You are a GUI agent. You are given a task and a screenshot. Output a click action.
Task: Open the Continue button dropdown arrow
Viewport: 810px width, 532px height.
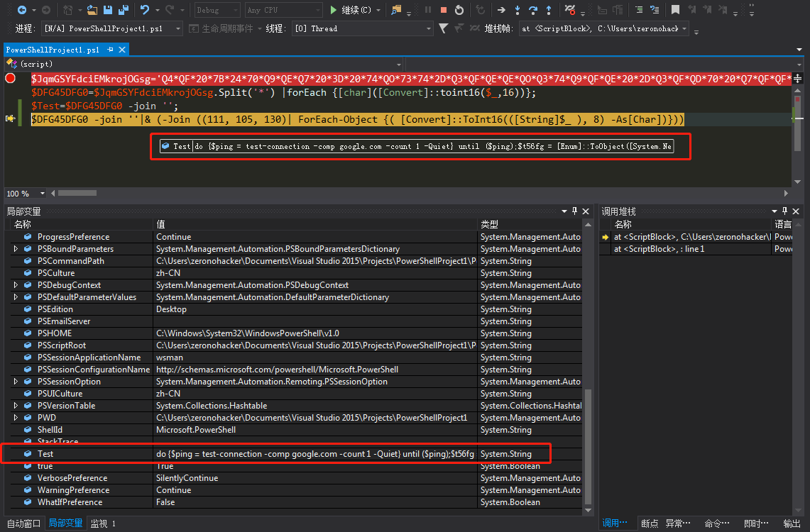[378, 10]
